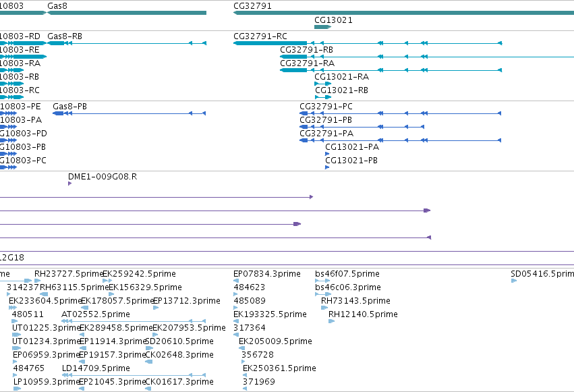
Task: Select EST label EK178057.5prime
Action: click(117, 301)
